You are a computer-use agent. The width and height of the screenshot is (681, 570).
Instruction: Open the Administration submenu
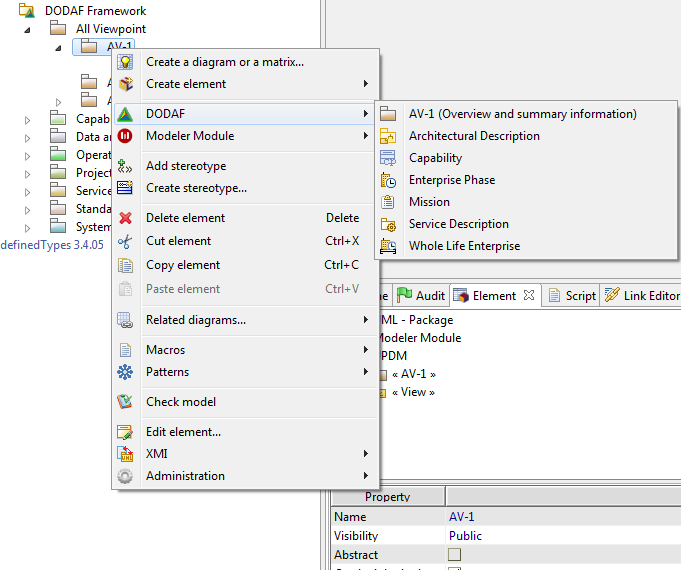245,476
